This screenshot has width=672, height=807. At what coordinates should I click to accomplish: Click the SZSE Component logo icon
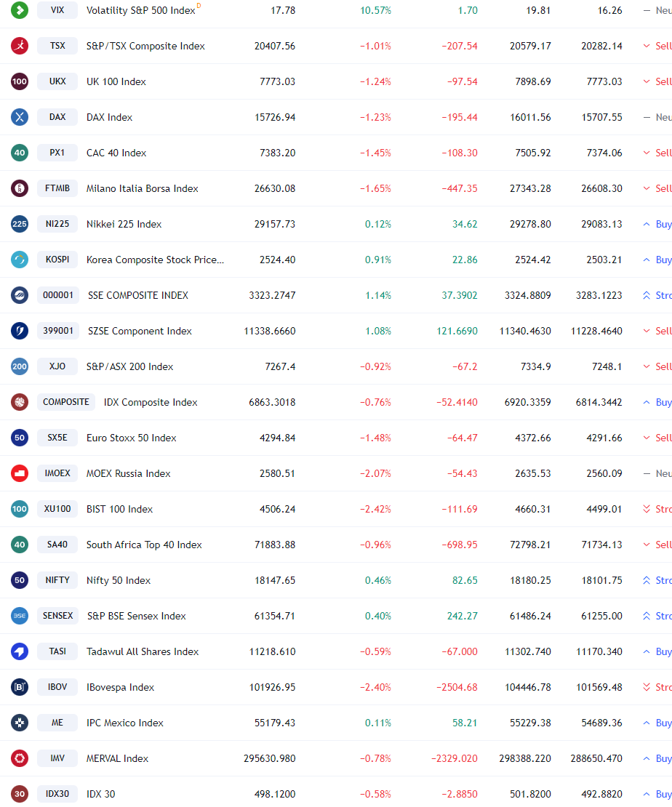click(20, 331)
